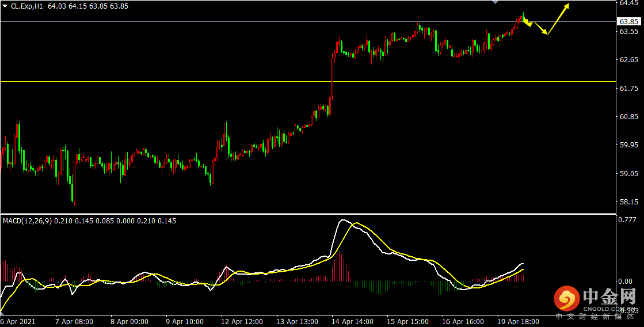Click the current price tag 63.85
The height and width of the screenshot is (327, 644).
(x=629, y=21)
